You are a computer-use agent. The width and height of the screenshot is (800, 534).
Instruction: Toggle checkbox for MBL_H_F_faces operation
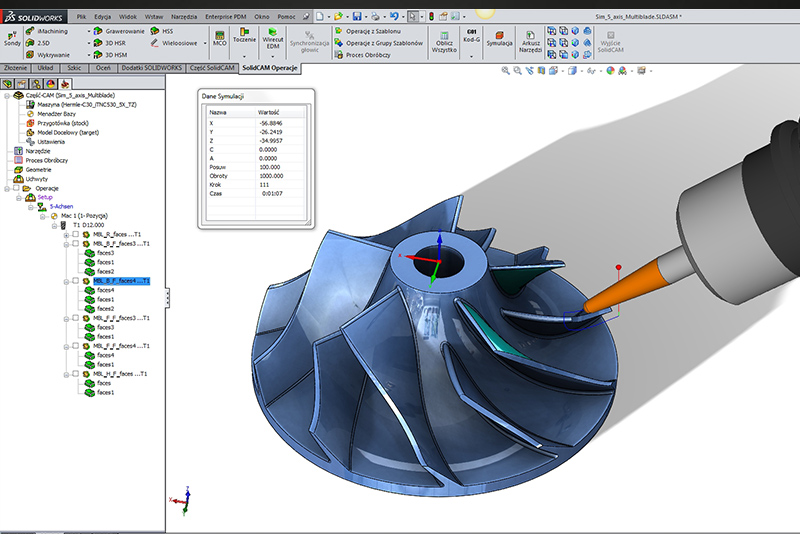(76, 373)
